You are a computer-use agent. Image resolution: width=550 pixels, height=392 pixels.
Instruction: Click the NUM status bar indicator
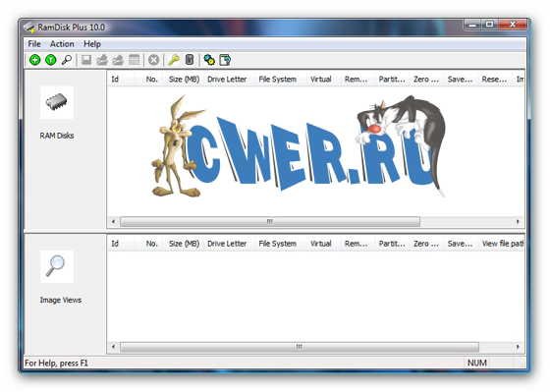477,363
